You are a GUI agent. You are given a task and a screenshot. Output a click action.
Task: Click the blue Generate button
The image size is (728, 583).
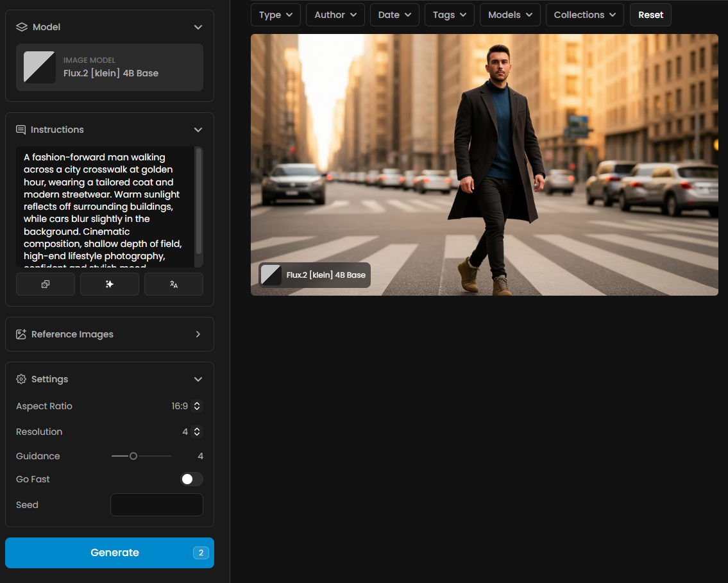click(x=110, y=553)
